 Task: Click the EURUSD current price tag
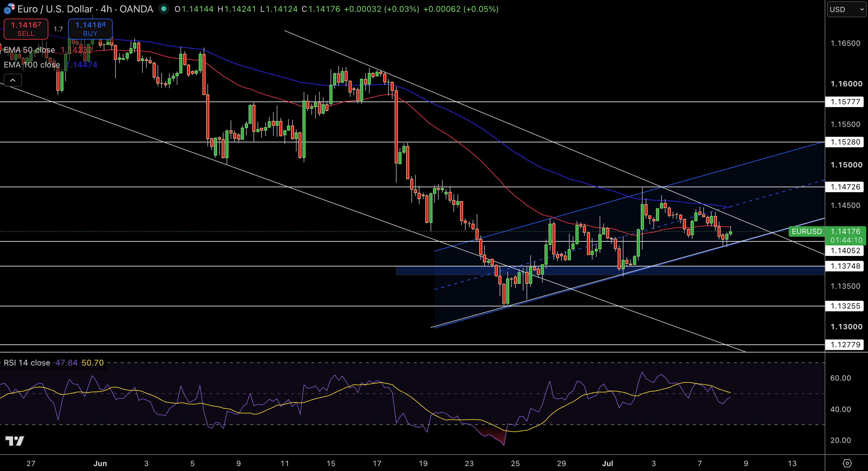tap(807, 231)
